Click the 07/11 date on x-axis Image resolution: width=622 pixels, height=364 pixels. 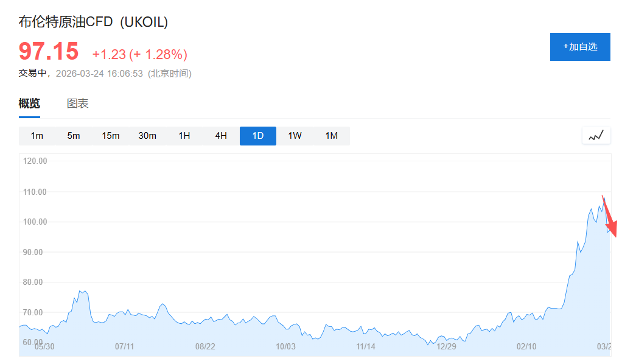(x=124, y=346)
